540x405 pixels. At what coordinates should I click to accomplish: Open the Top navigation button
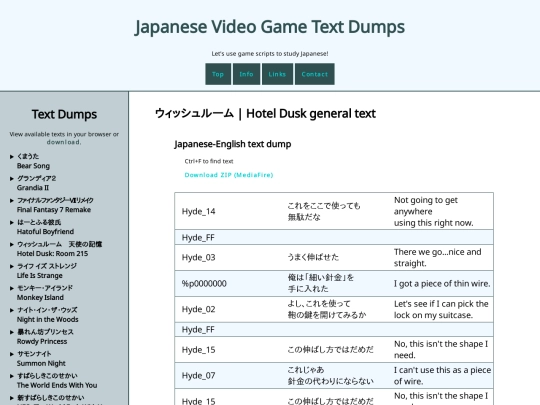[x=218, y=74]
